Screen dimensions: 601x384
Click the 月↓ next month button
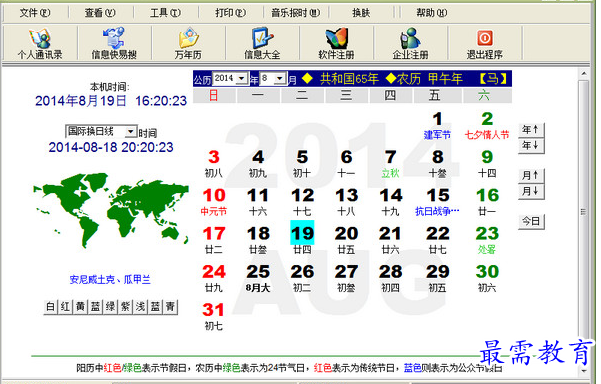pyautogui.click(x=531, y=191)
